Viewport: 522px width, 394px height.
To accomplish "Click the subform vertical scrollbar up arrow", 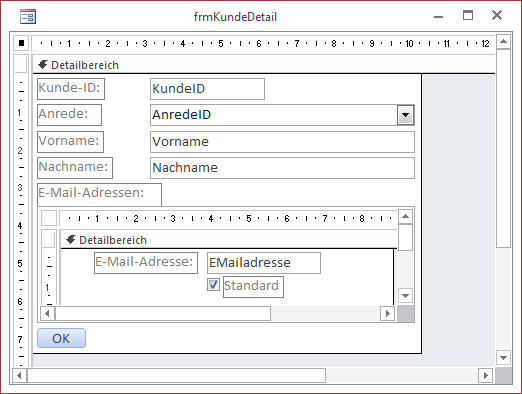I will [x=405, y=217].
